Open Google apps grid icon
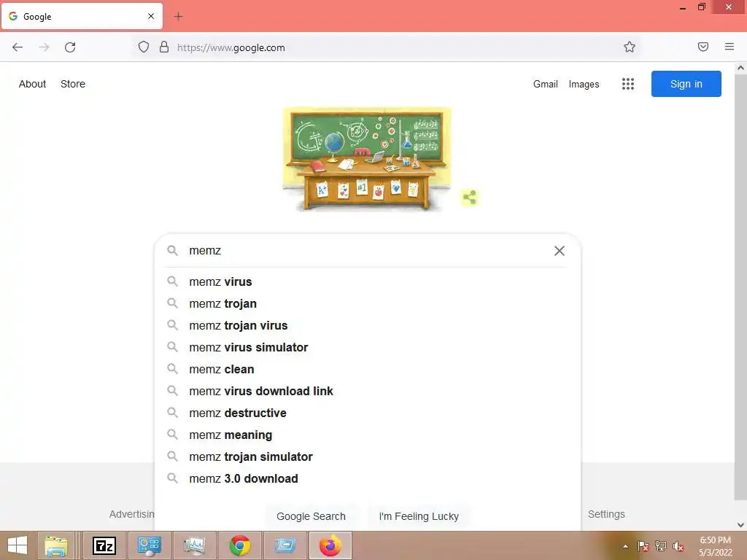Image resolution: width=747 pixels, height=560 pixels. click(x=628, y=84)
